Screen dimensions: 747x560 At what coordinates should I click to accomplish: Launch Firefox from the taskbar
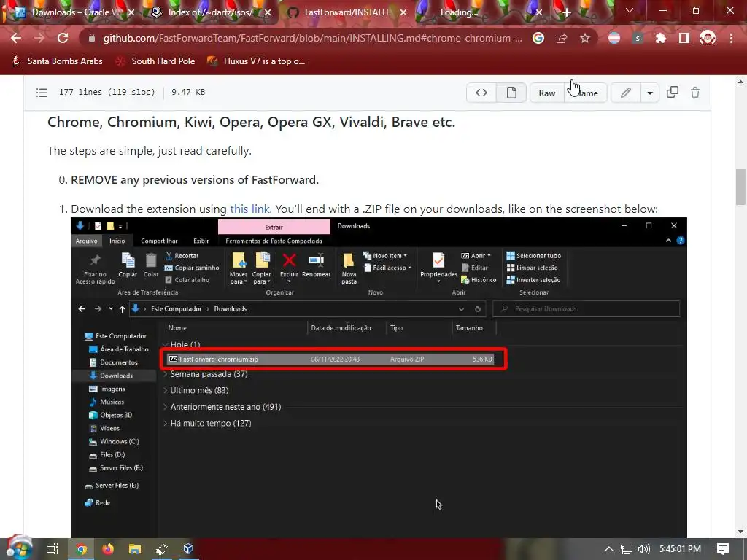(108, 549)
